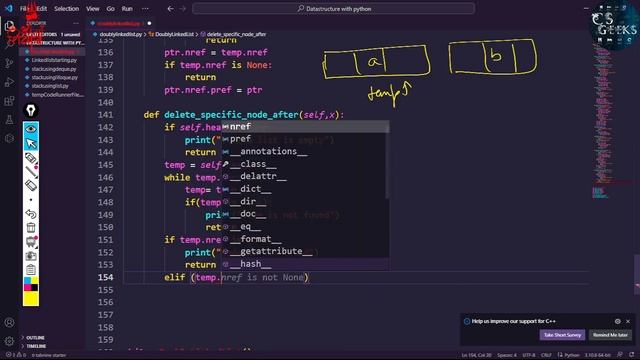640x360 pixels.
Task: Click the black pen nib annotation icon
Action: 31,110
